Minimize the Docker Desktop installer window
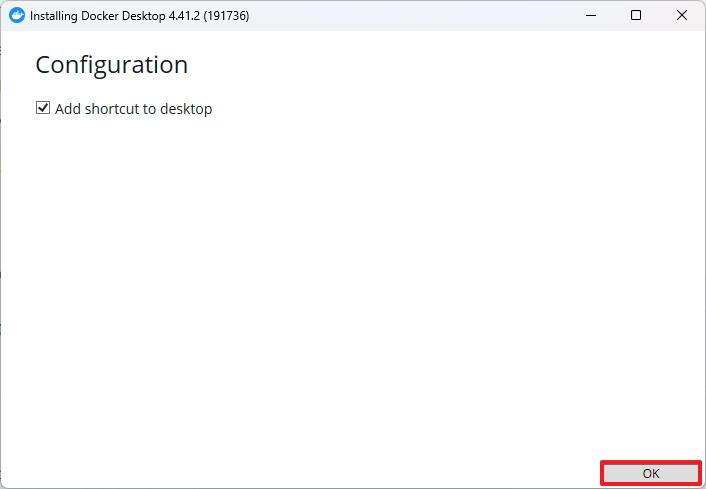Image resolution: width=706 pixels, height=489 pixels. pos(591,15)
